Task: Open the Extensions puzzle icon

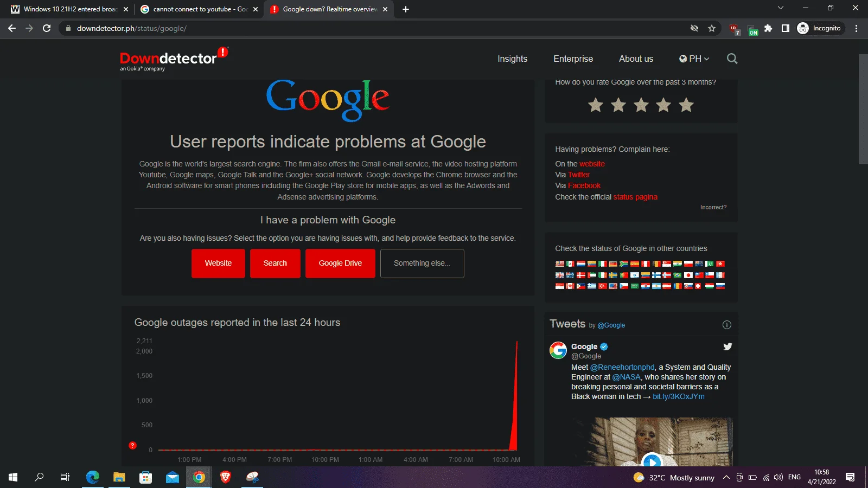Action: click(x=768, y=28)
